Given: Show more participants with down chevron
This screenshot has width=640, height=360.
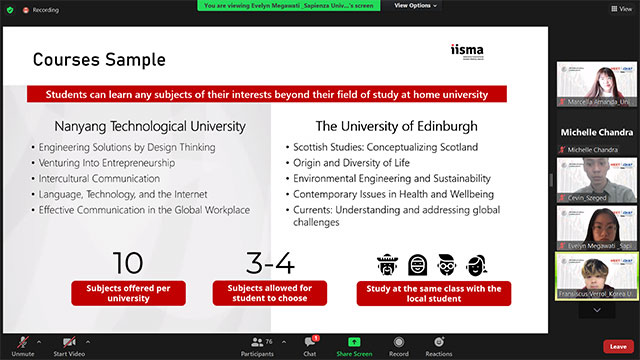Looking at the screenshot, I should [x=597, y=310].
